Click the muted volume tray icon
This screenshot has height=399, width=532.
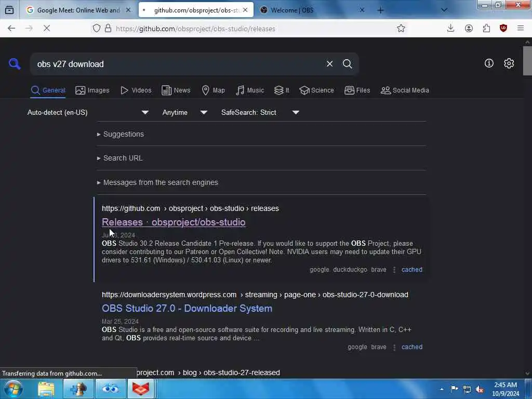pyautogui.click(x=480, y=389)
